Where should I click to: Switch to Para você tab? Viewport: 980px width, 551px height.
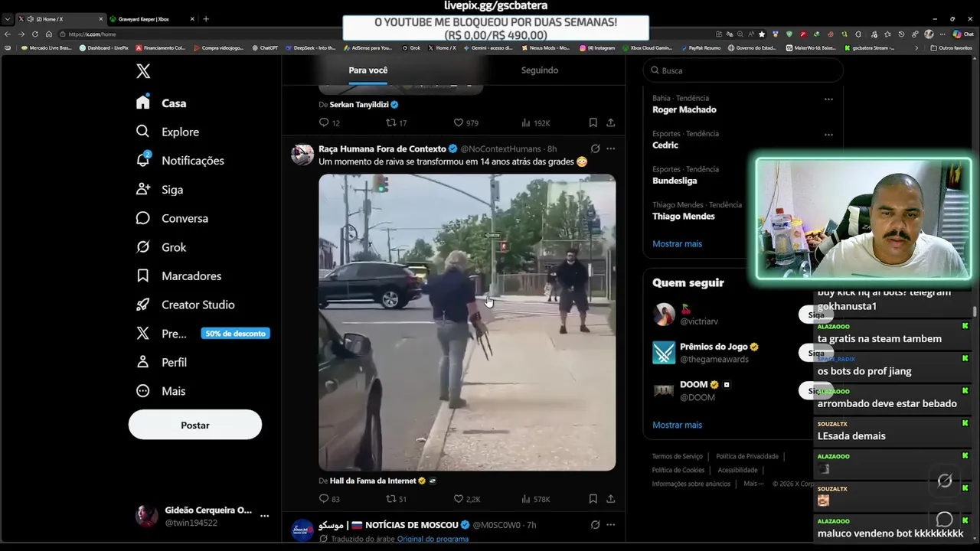pos(368,70)
